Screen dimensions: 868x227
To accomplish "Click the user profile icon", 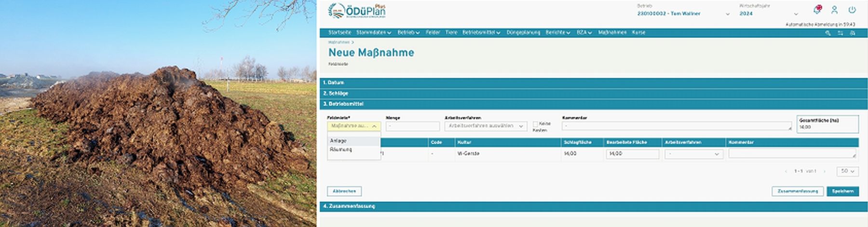I will [834, 10].
